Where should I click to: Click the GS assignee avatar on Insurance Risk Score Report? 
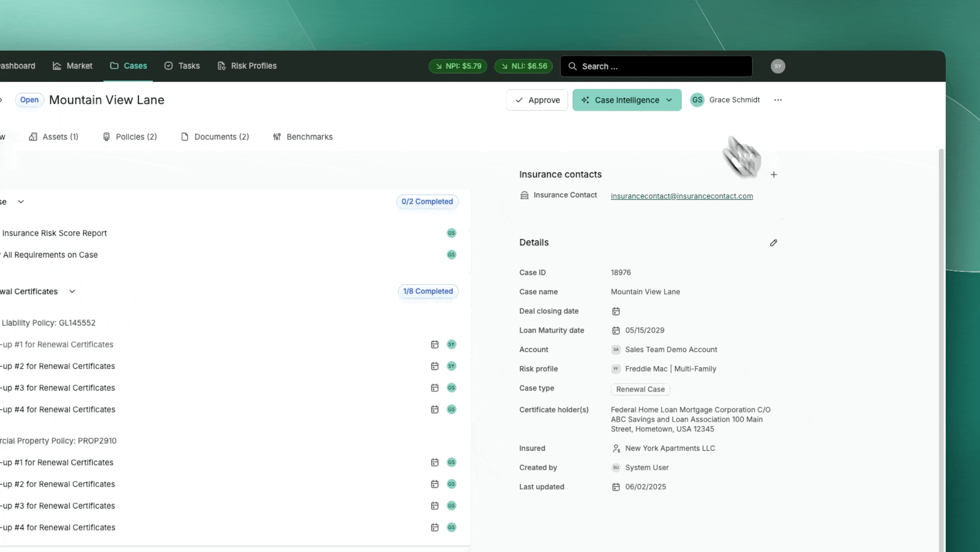(x=451, y=233)
